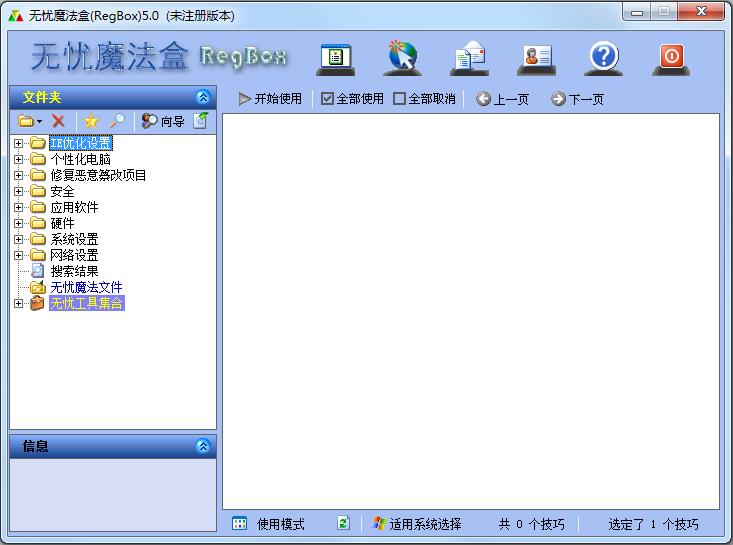Image resolution: width=733 pixels, height=545 pixels.
Task: Expand the 个性化电脑 tree node
Action: [x=18, y=159]
